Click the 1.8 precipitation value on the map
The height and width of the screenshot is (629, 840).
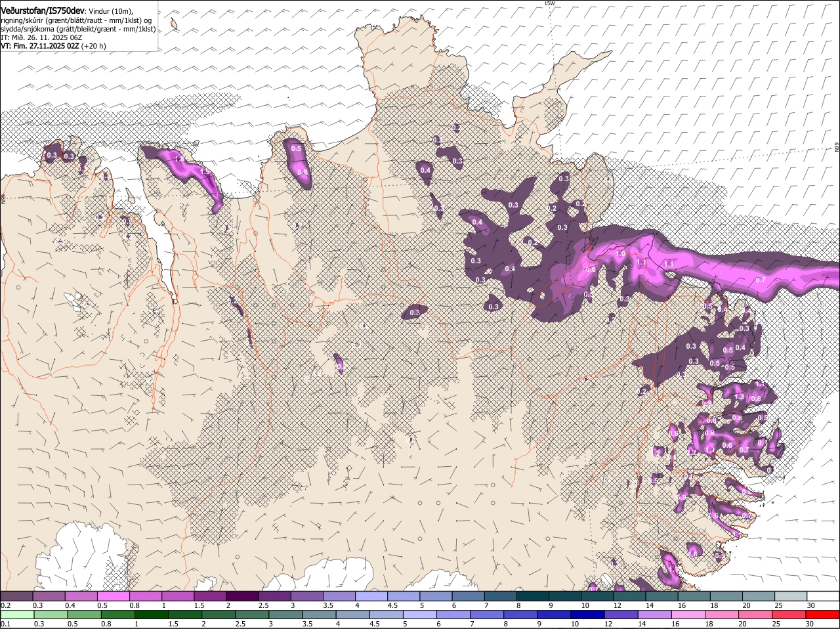(x=178, y=158)
